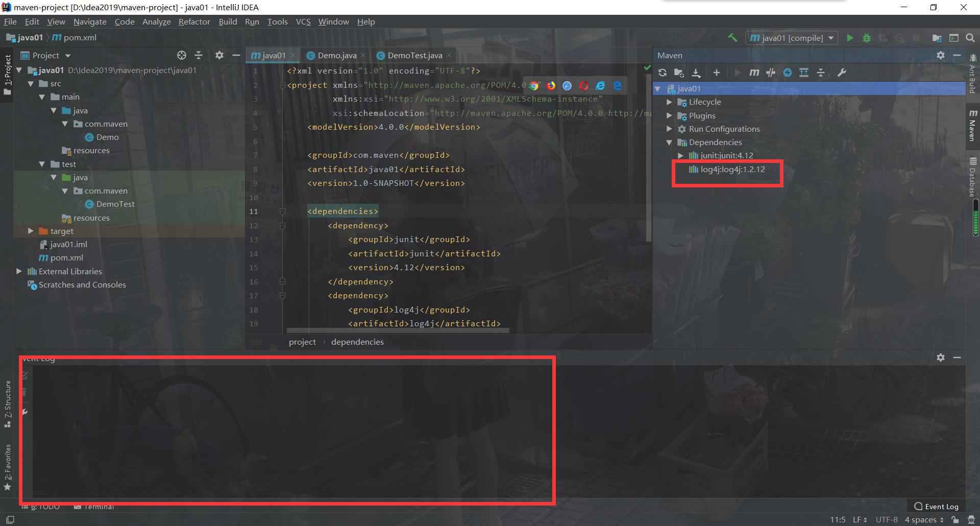Open Project panel gear settings
Image resolution: width=980 pixels, height=526 pixels.
tap(219, 55)
